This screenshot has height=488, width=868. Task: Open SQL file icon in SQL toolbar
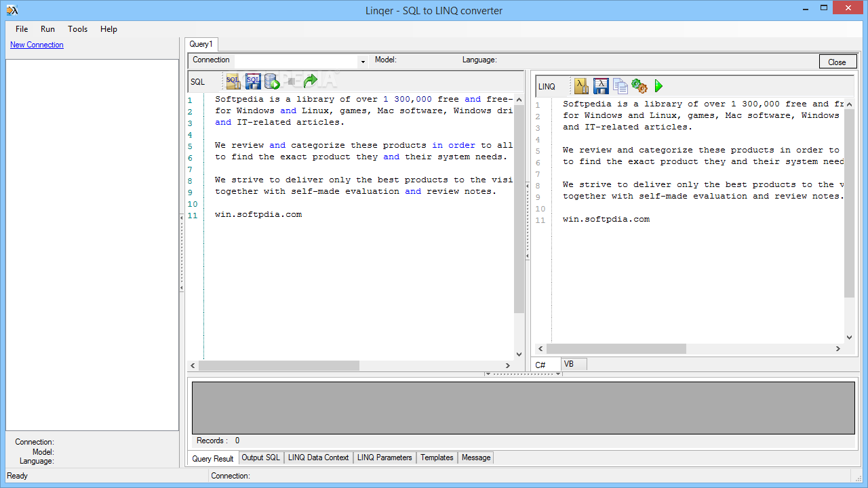pos(233,81)
